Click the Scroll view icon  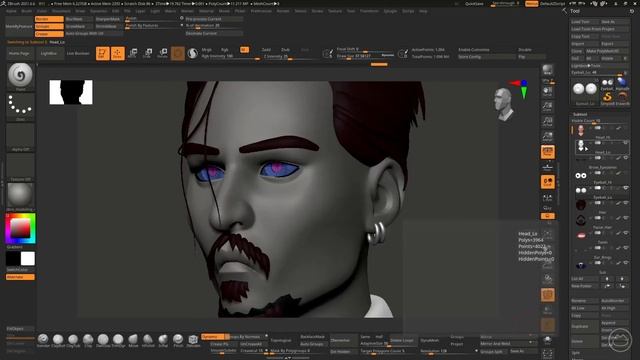pos(547,92)
